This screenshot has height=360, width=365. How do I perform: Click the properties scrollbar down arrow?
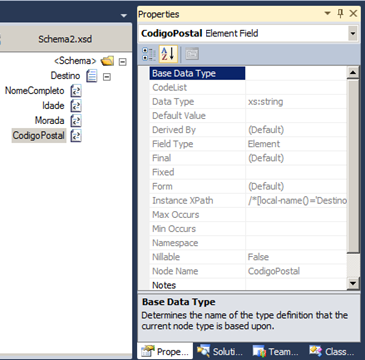point(353,283)
